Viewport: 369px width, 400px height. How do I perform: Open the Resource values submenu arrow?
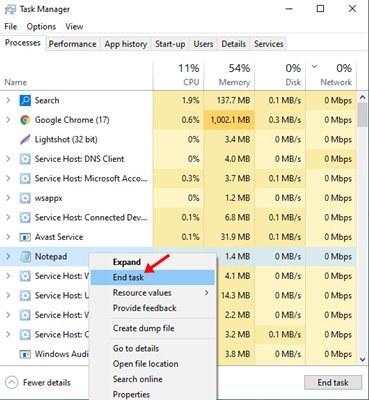207,293
